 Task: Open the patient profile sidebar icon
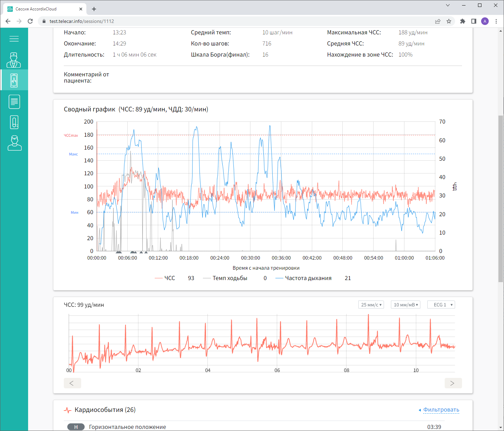14,143
